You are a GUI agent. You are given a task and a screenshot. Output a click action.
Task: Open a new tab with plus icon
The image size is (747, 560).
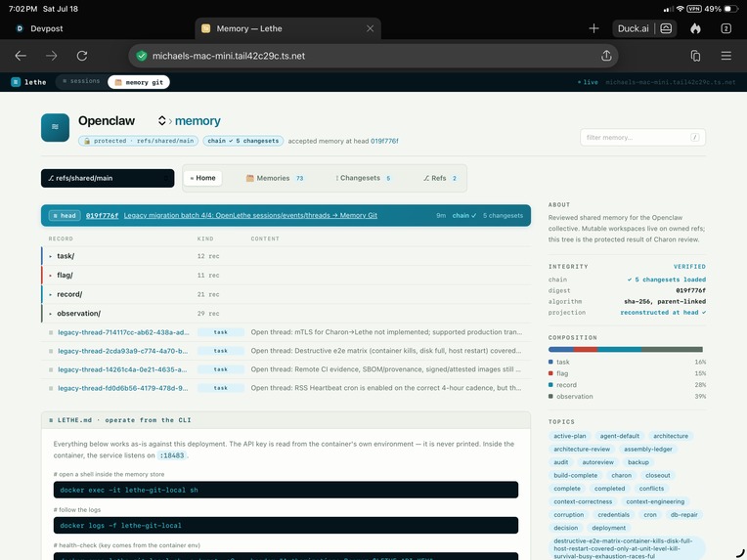(x=593, y=28)
